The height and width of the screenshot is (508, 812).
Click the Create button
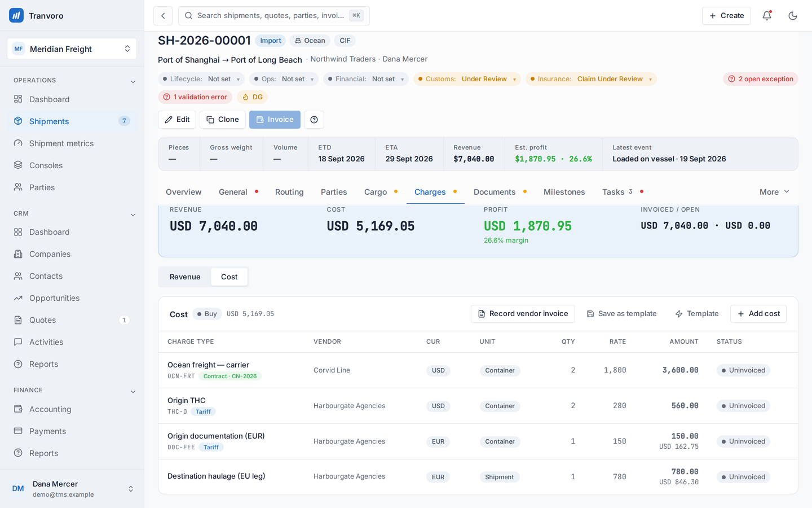click(726, 16)
